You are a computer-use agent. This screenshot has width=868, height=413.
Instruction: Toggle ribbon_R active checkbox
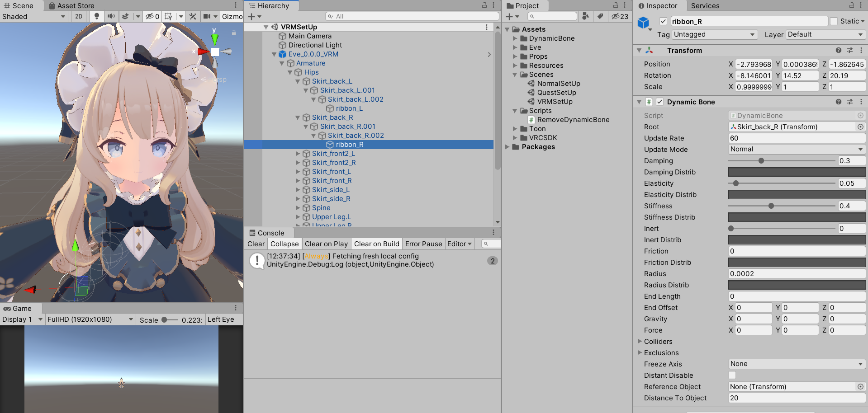(x=663, y=21)
